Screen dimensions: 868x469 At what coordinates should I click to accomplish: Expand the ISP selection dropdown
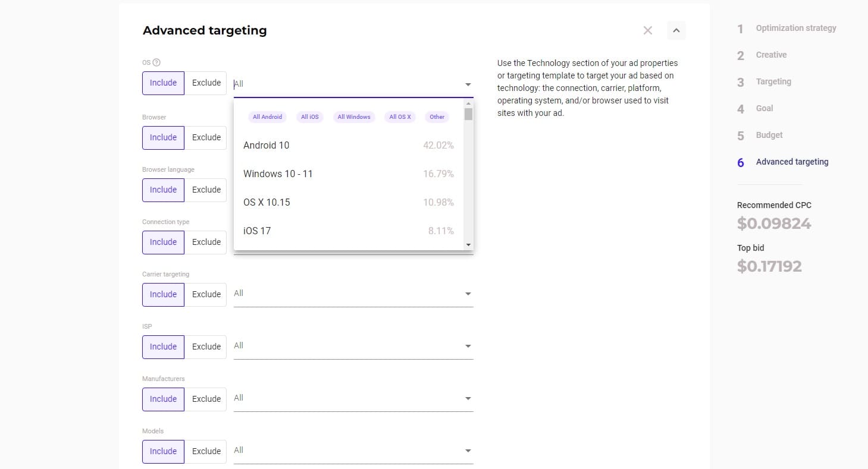(x=353, y=346)
